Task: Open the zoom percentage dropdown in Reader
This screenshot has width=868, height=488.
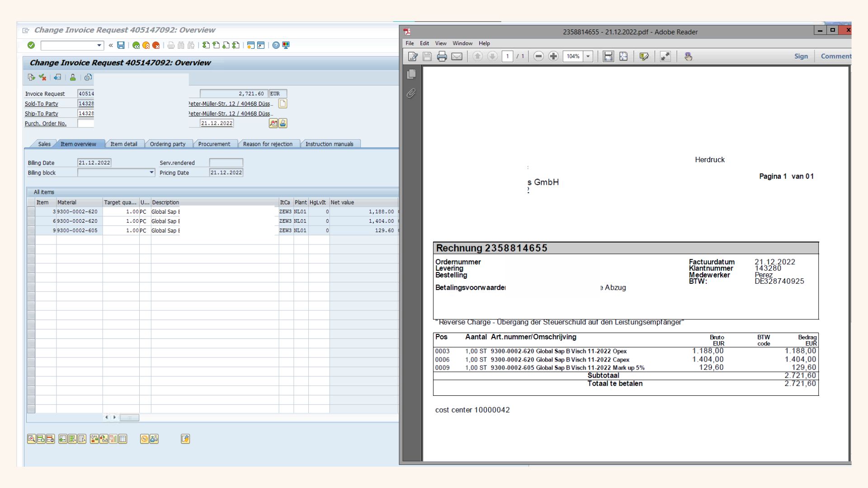Action: click(x=588, y=56)
